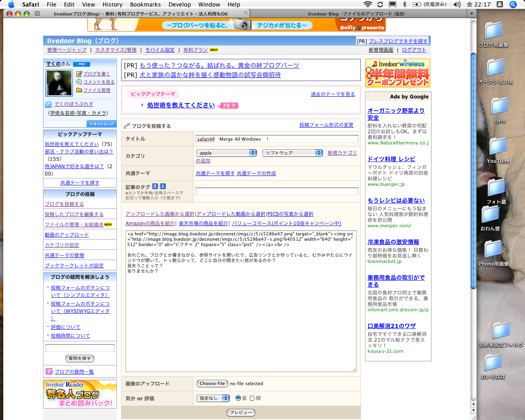
Task: Switch to the ファイルのアップロード tab
Action: [358, 14]
